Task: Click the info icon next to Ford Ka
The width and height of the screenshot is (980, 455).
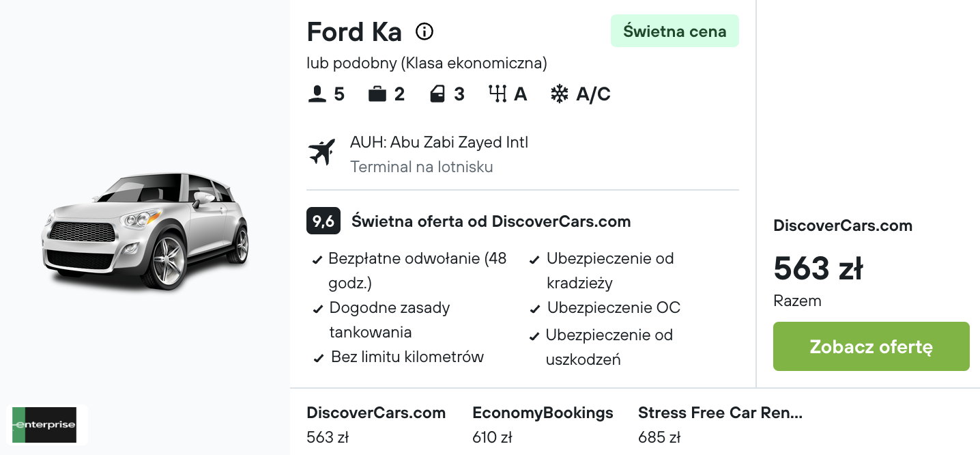Action: point(424,31)
